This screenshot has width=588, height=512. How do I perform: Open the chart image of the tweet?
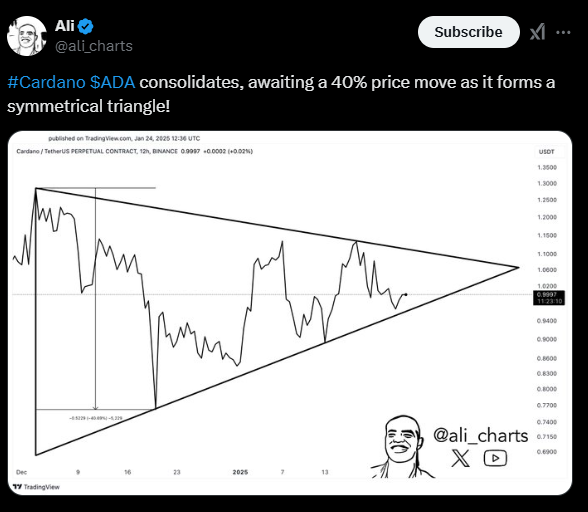pyautogui.click(x=290, y=313)
